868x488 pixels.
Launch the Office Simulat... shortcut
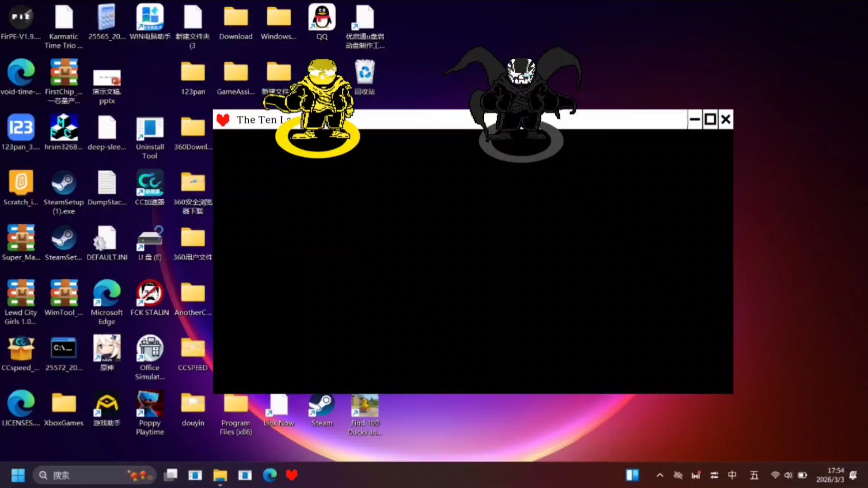(150, 348)
